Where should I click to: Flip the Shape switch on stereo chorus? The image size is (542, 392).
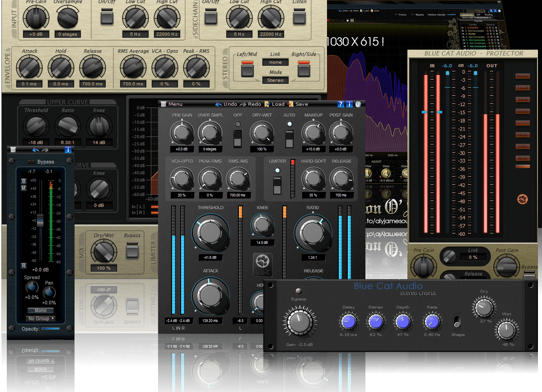457,322
